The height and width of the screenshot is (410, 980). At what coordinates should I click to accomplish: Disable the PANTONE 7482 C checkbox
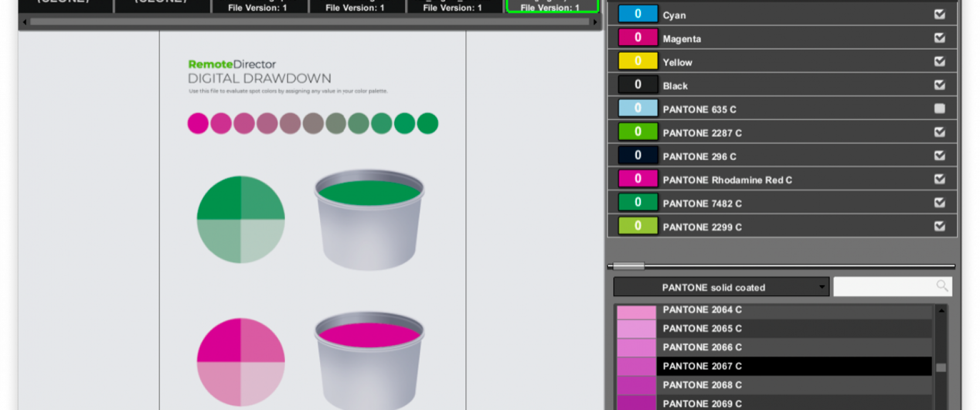[x=940, y=203]
